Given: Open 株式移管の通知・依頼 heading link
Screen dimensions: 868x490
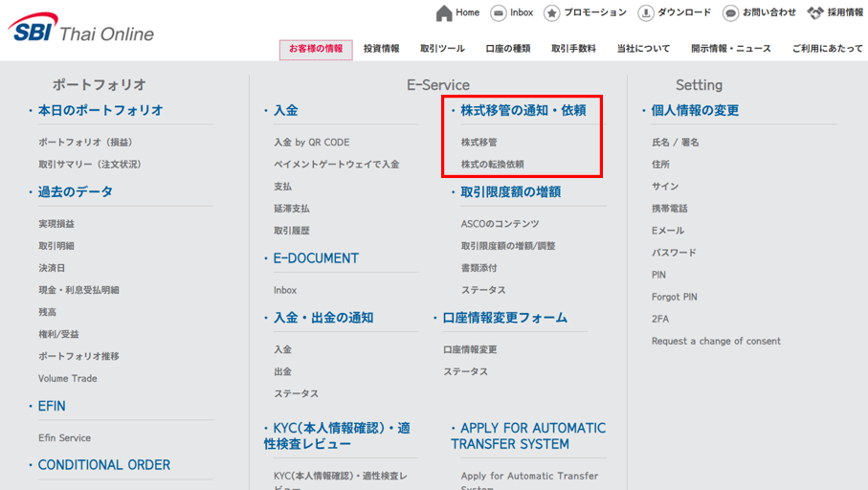Looking at the screenshot, I should [523, 110].
